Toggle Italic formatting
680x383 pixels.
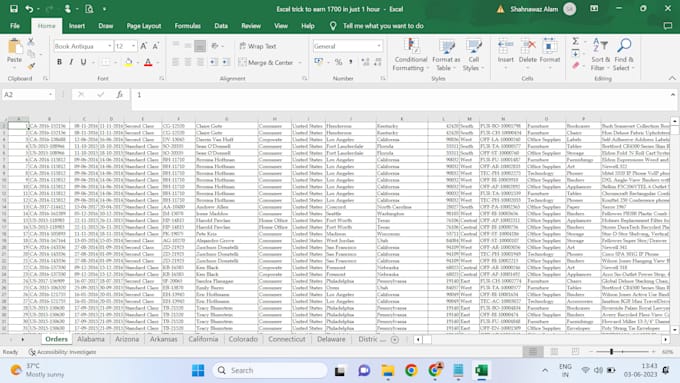tap(71, 62)
